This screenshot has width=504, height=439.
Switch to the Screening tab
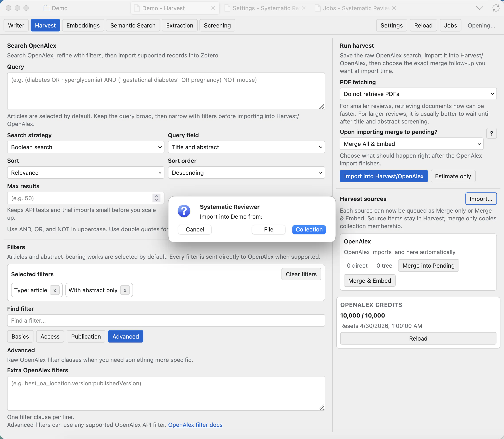click(217, 25)
